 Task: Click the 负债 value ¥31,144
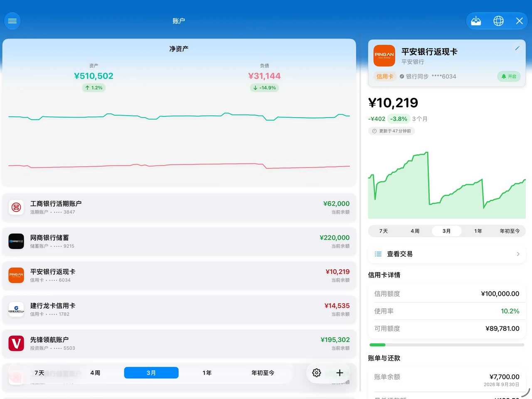(264, 76)
